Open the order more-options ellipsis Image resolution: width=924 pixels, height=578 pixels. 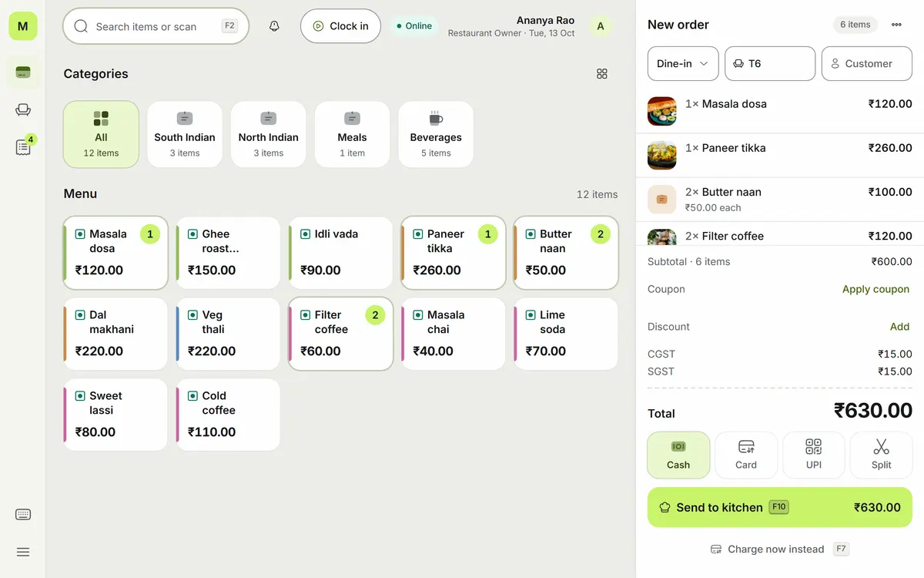[896, 25]
